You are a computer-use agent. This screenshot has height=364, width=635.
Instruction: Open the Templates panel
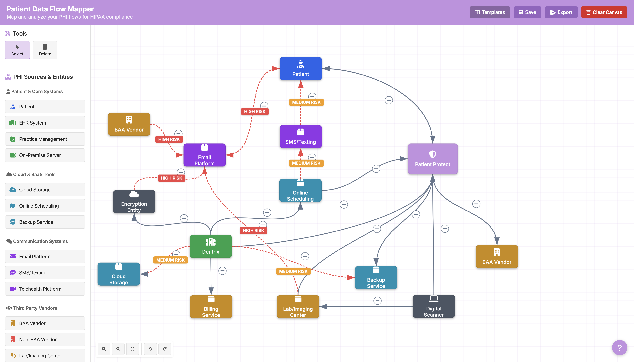[x=489, y=12]
